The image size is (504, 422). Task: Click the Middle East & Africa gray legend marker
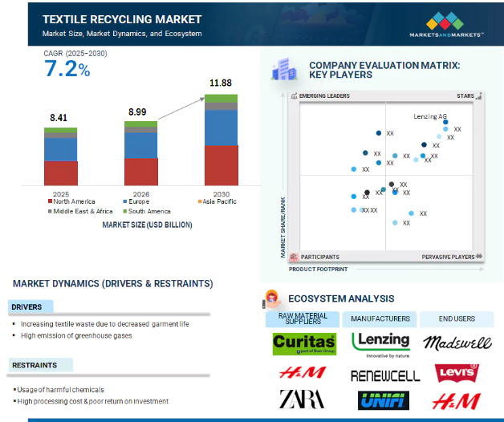[50, 212]
